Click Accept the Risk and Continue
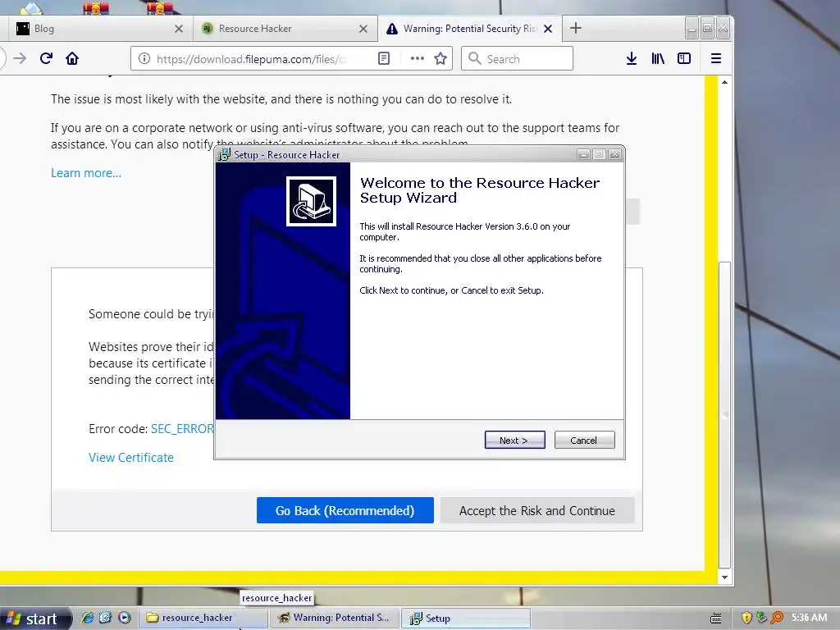The height and width of the screenshot is (630, 840). [x=537, y=510]
